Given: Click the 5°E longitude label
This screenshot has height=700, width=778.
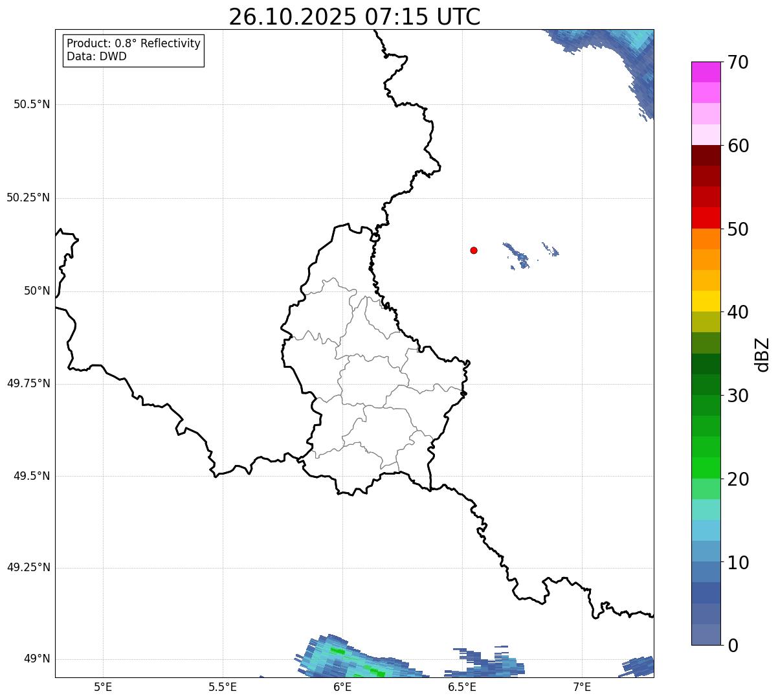Looking at the screenshot, I should point(103,686).
